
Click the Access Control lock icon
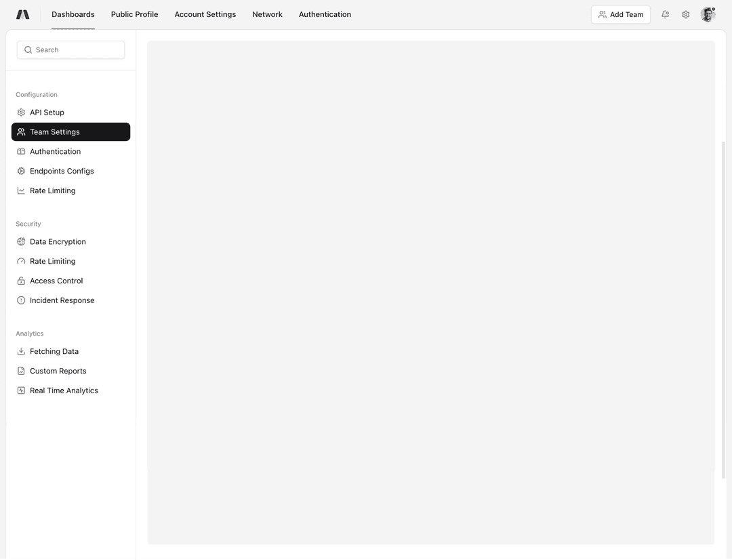click(x=21, y=281)
